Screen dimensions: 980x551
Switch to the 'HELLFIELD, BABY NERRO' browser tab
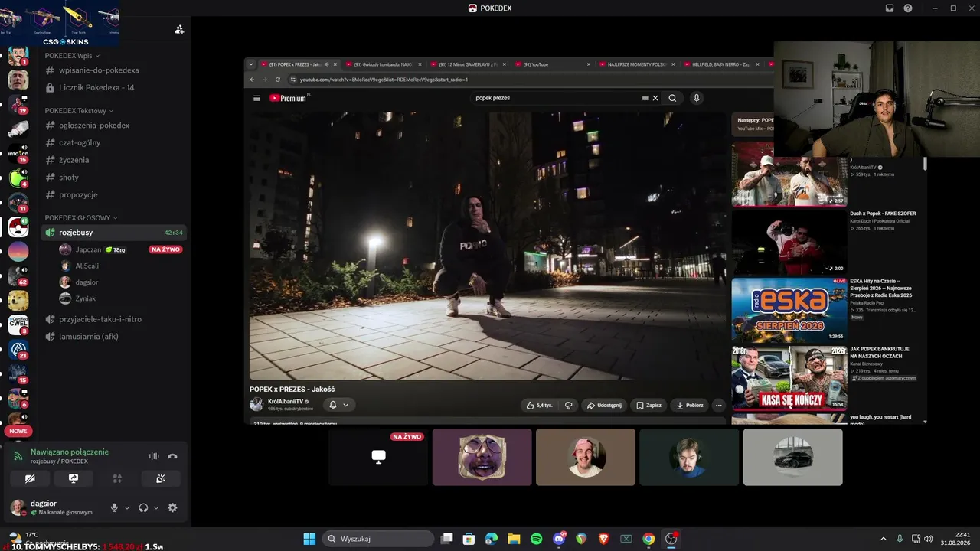720,64
